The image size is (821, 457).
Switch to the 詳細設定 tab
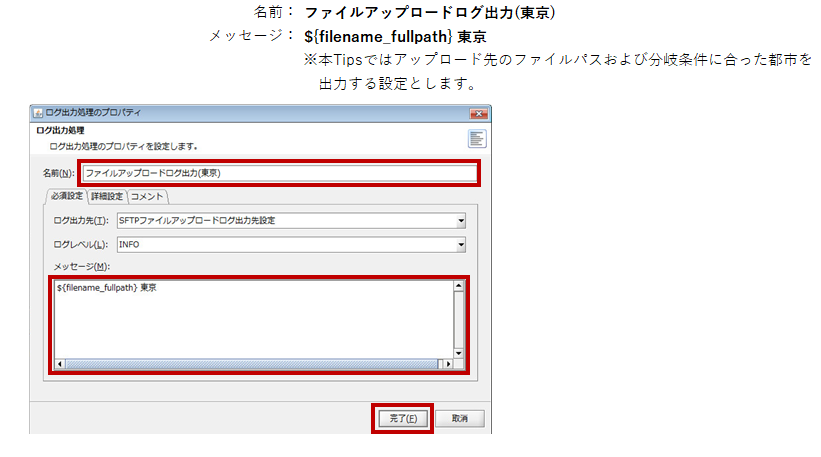click(x=107, y=196)
